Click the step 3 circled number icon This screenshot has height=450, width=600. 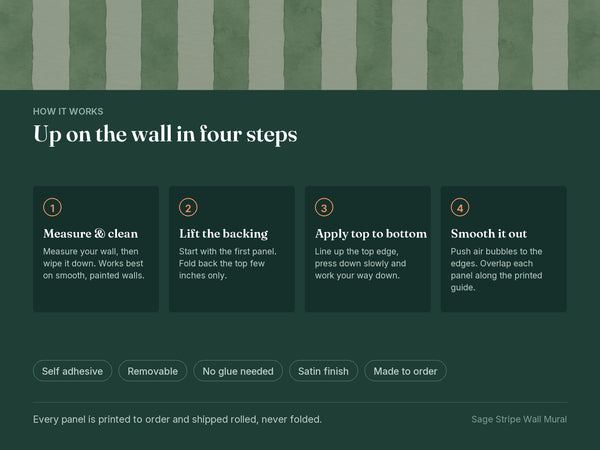324,207
